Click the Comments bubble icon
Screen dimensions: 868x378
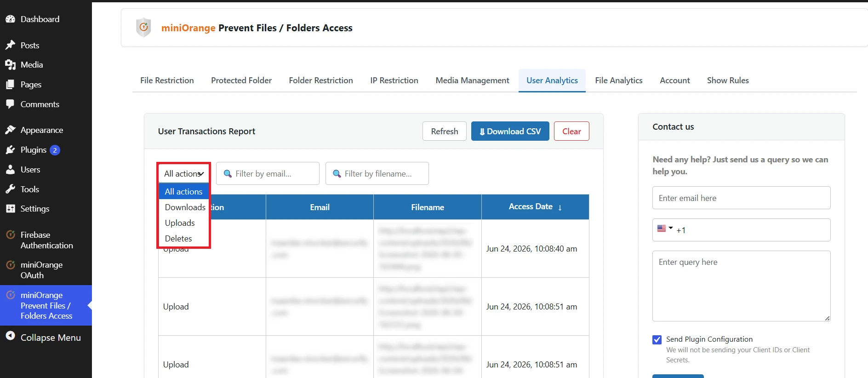10,104
